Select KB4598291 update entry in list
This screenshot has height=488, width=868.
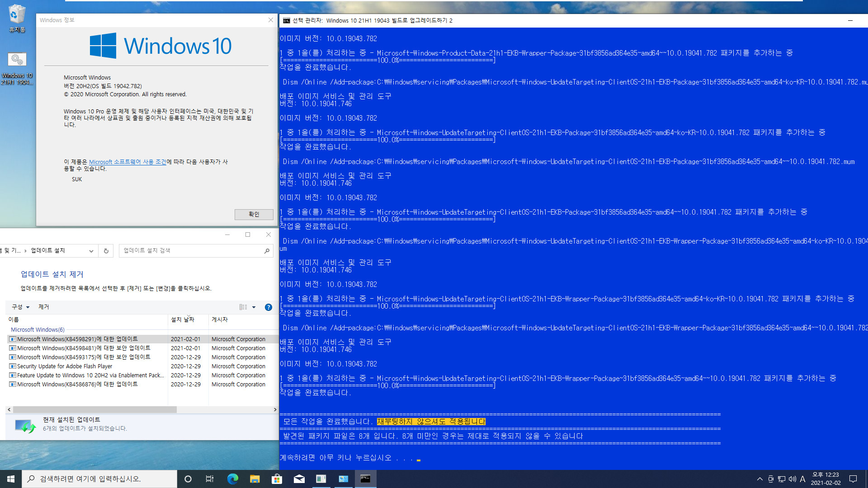77,338
